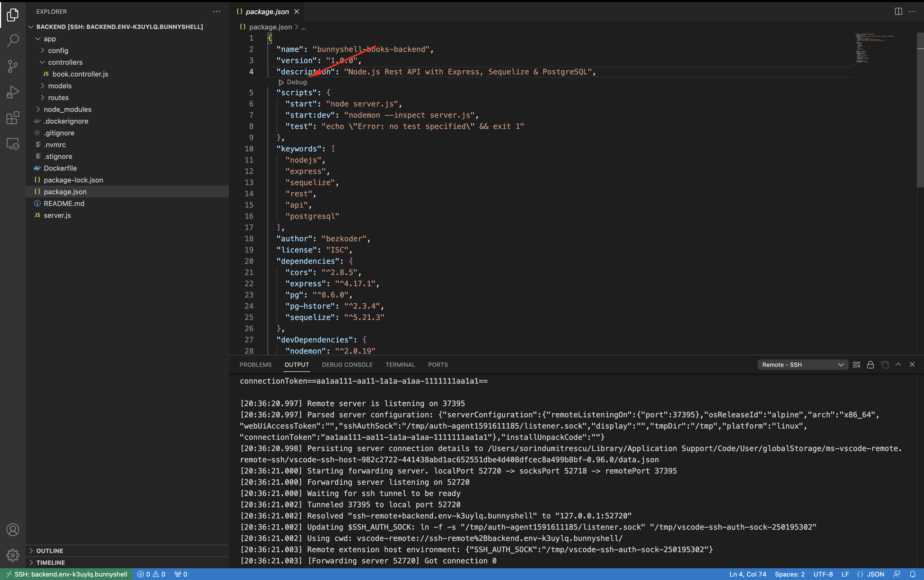Open the Remote - SSH output channel dropdown
Image resolution: width=924 pixels, height=580 pixels.
pos(802,365)
